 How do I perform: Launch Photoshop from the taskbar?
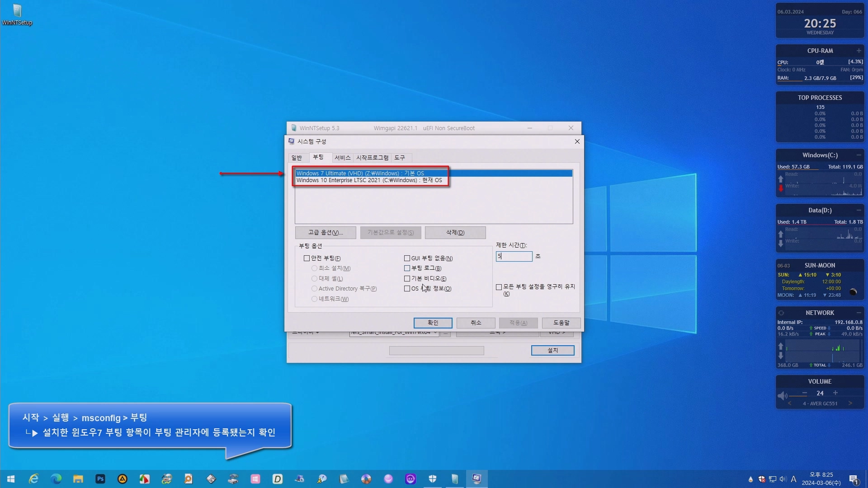coord(100,479)
